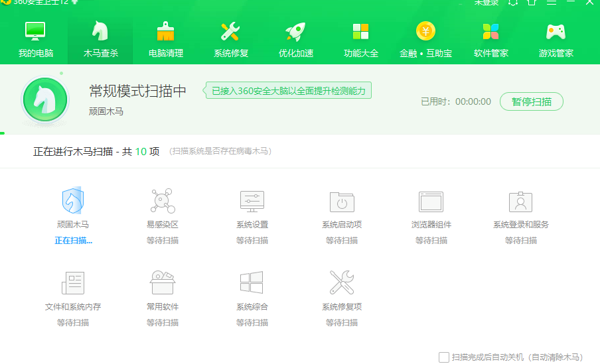Screen dimensions: 600x364
Task: Select 系统登录和服务 scan item icon
Action: tap(521, 201)
